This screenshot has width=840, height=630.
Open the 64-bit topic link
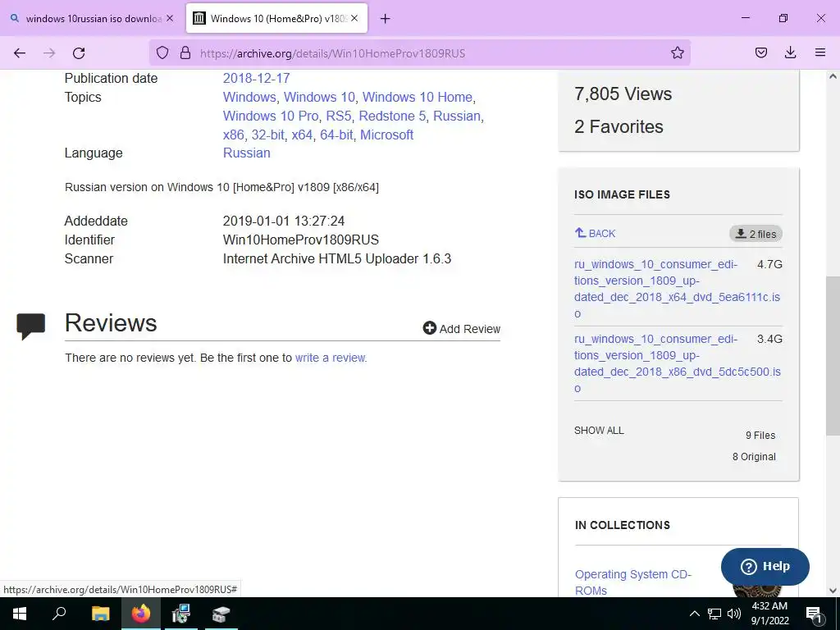336,135
